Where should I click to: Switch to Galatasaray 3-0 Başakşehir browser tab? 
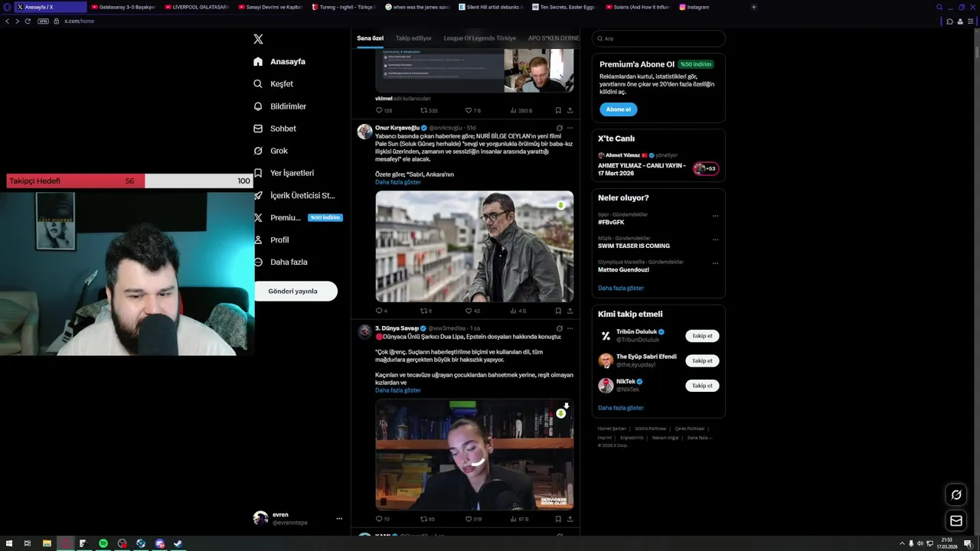(122, 7)
